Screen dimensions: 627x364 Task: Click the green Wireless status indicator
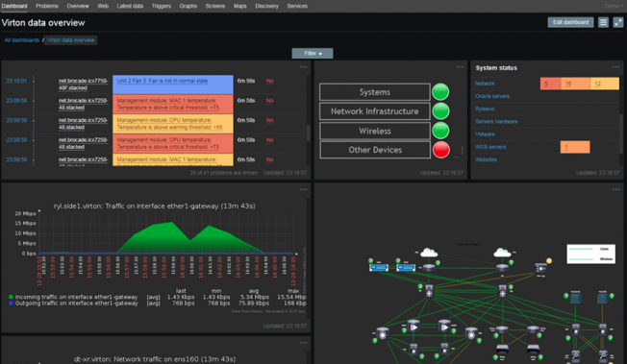click(x=440, y=131)
